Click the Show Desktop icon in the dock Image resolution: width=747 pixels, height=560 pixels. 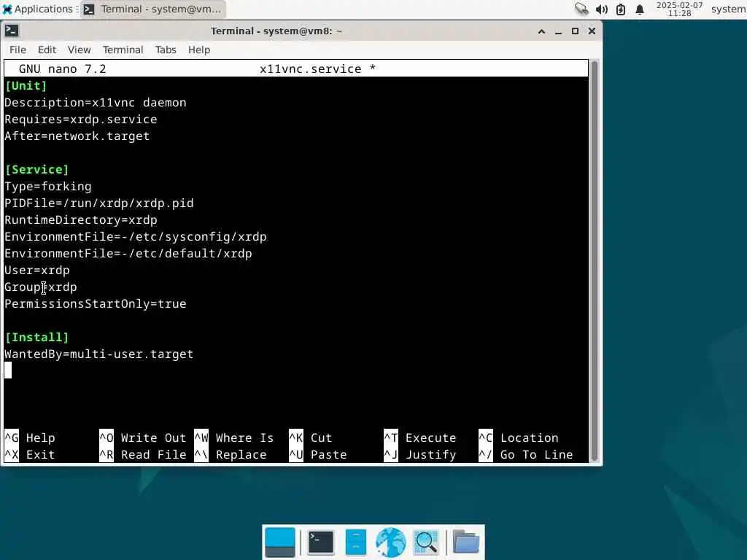pos(279,542)
